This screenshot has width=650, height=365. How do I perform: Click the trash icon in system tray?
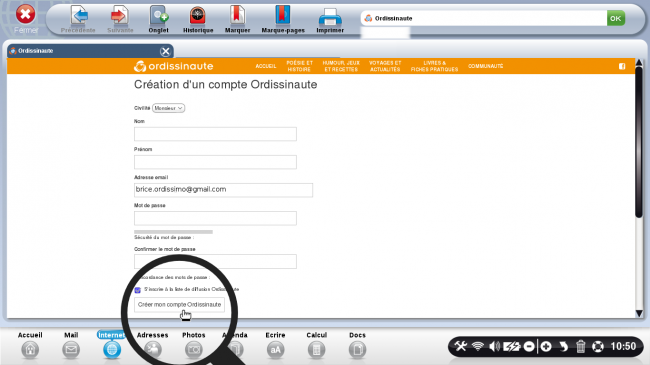[x=580, y=346]
